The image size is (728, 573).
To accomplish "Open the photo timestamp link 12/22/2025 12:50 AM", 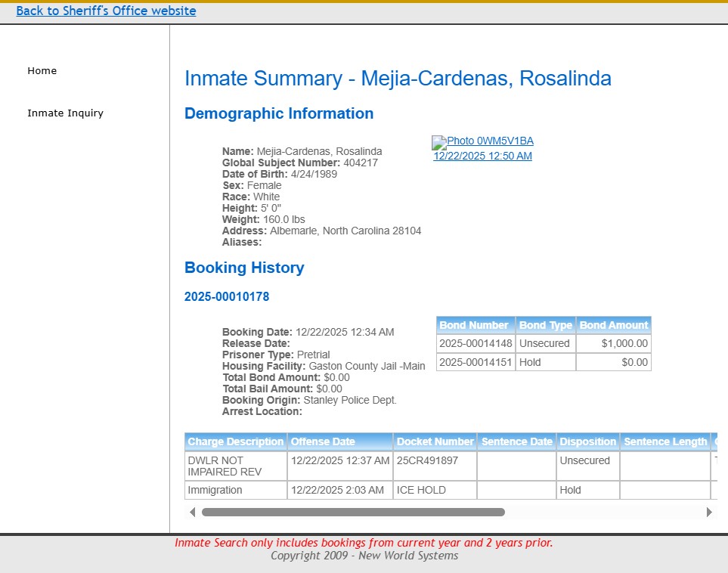I will (x=482, y=156).
